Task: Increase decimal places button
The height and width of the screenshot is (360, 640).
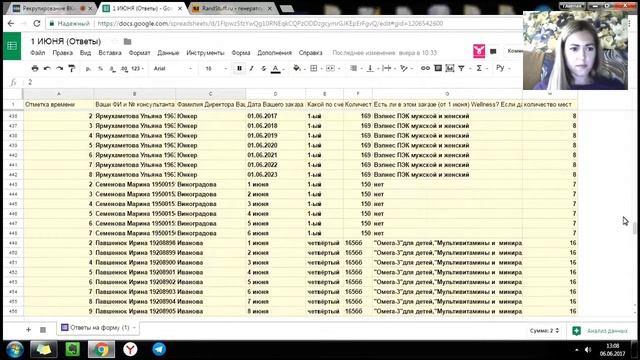Action: point(124,69)
